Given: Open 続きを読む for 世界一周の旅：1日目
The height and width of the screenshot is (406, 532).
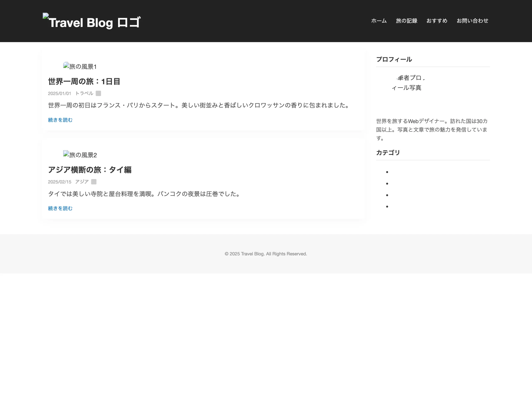Looking at the screenshot, I should point(60,120).
